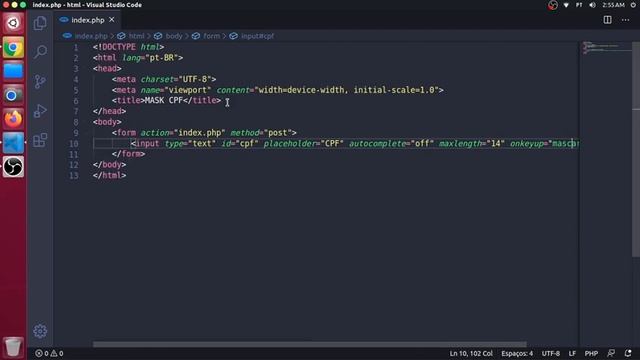
Task: Open Ubuntu dash from the dock
Action: coord(13,23)
